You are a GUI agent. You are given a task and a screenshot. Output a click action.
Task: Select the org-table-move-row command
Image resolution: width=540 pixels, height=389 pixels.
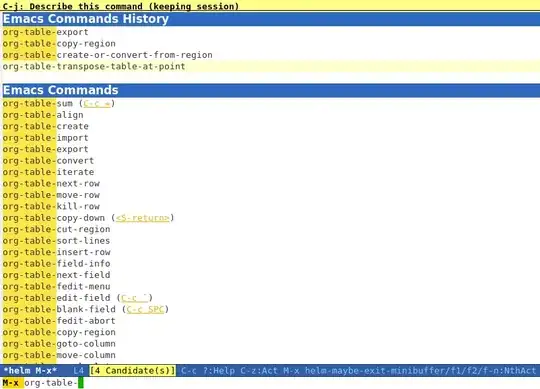(51, 194)
